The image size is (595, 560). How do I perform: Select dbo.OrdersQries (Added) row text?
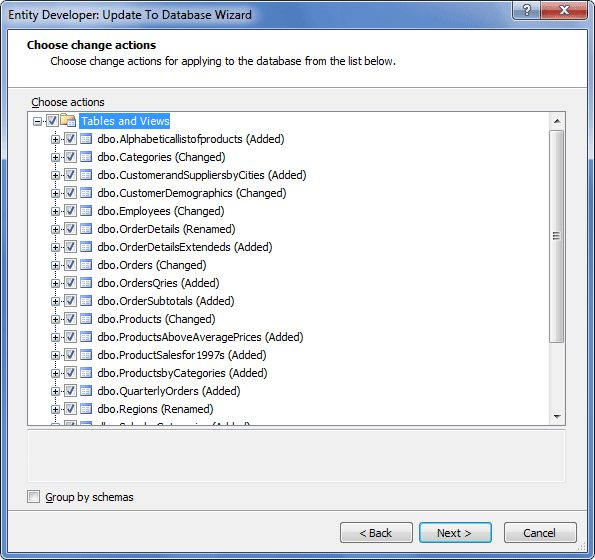pos(158,283)
